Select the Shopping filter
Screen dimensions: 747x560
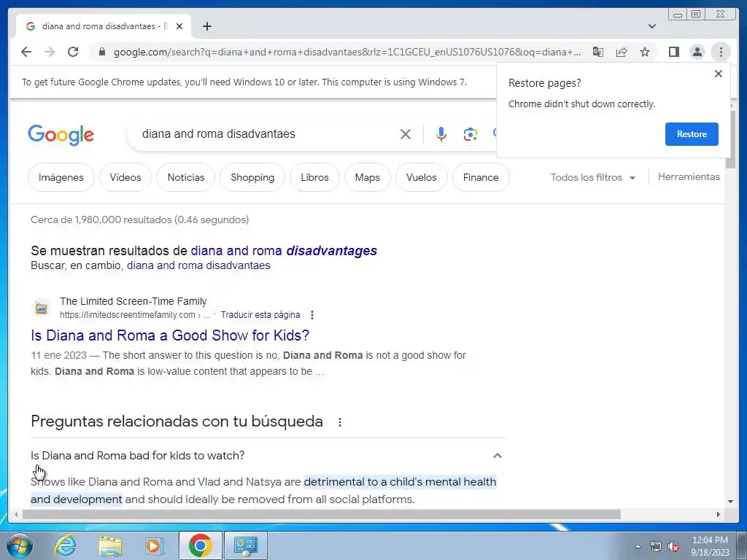252,177
